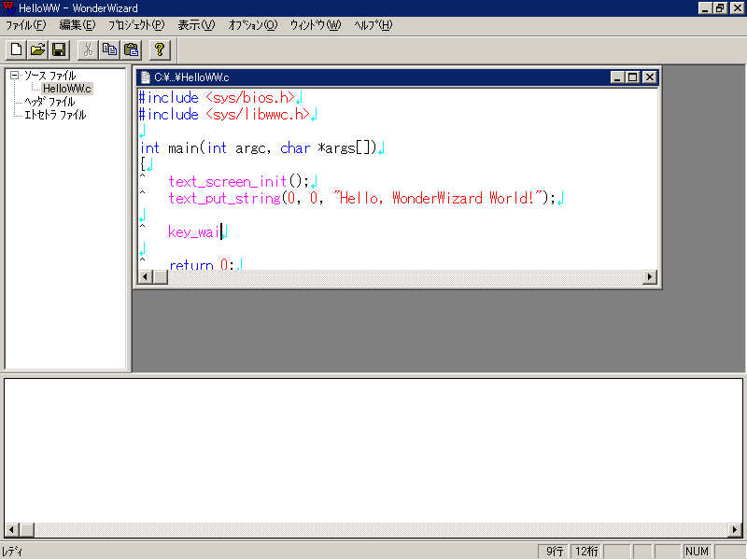Screen dimensions: 747x560
Task: Click the NUM status bar indicator
Action: pos(697,552)
